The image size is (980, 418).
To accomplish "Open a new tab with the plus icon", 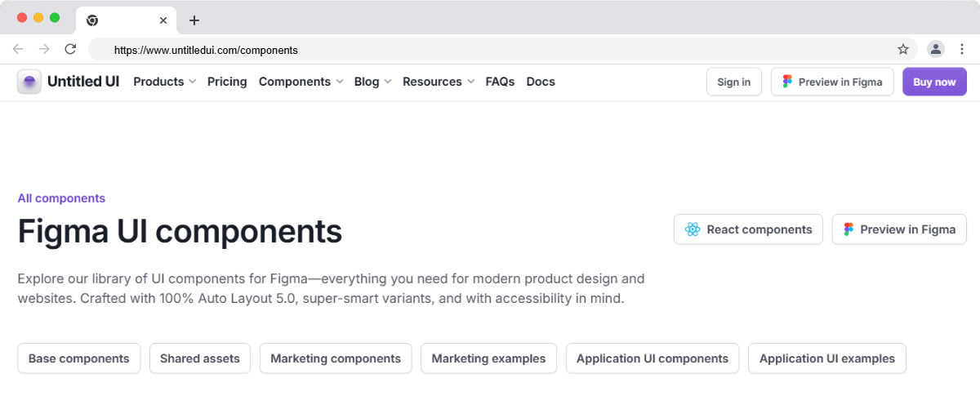I will 194,20.
